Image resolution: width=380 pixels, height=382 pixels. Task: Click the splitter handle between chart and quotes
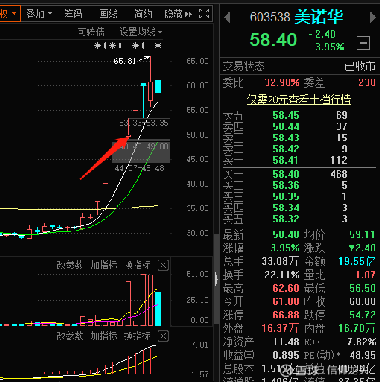(216, 279)
